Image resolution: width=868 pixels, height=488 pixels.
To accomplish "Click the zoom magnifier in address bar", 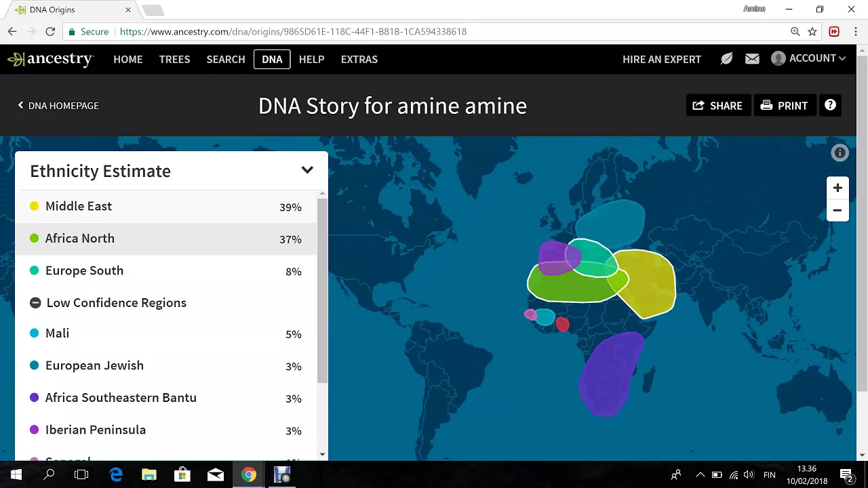I will click(795, 31).
